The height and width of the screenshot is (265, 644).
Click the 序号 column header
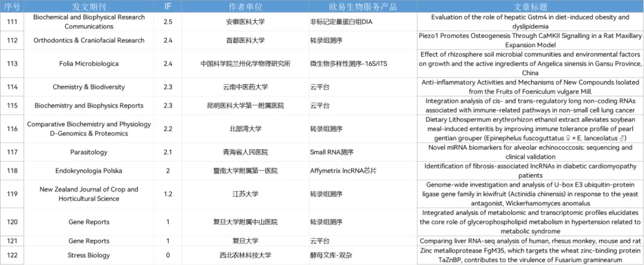(x=12, y=7)
